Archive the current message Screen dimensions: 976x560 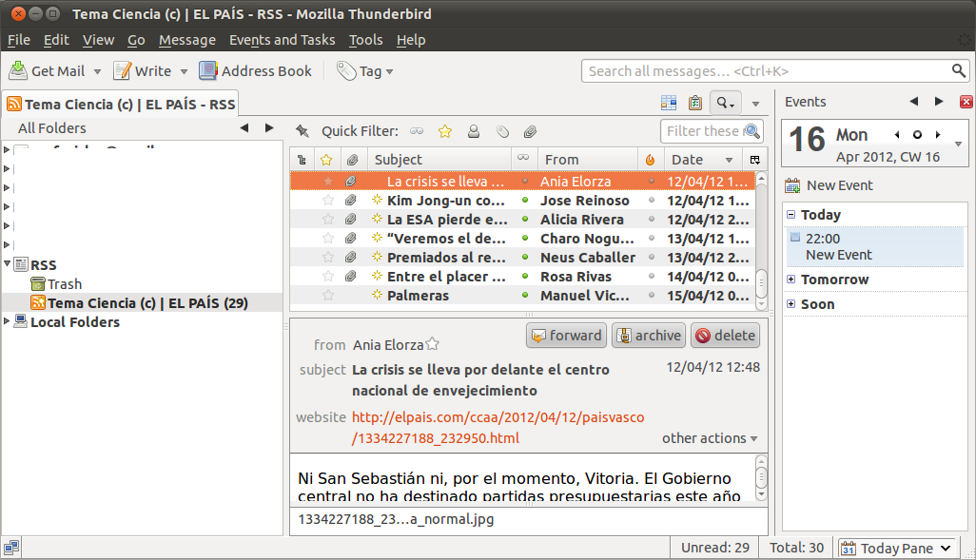(648, 335)
